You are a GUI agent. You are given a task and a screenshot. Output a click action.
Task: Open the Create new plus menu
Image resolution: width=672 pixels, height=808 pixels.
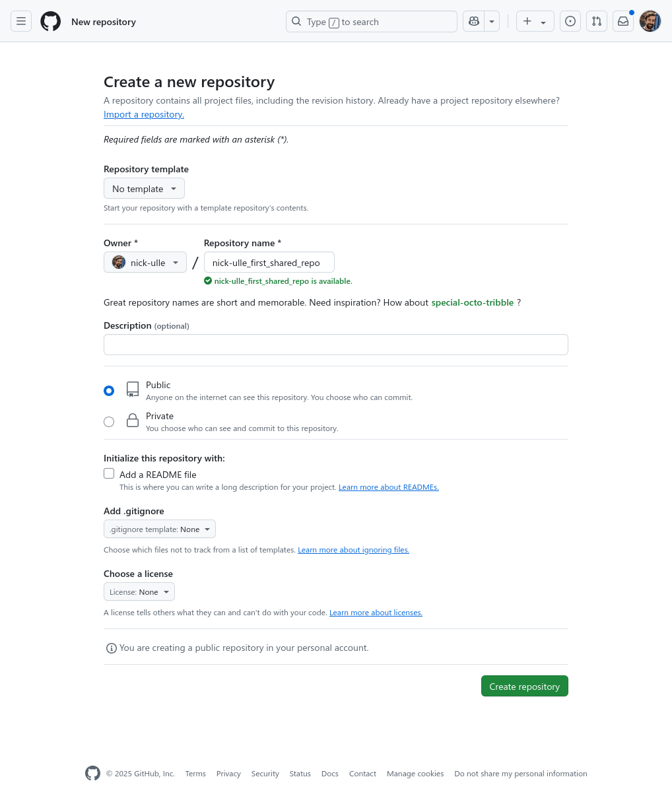[x=535, y=22]
